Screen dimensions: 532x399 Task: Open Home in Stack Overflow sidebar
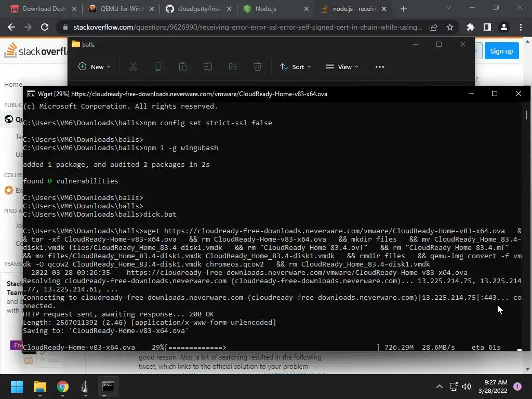pyautogui.click(x=13, y=85)
